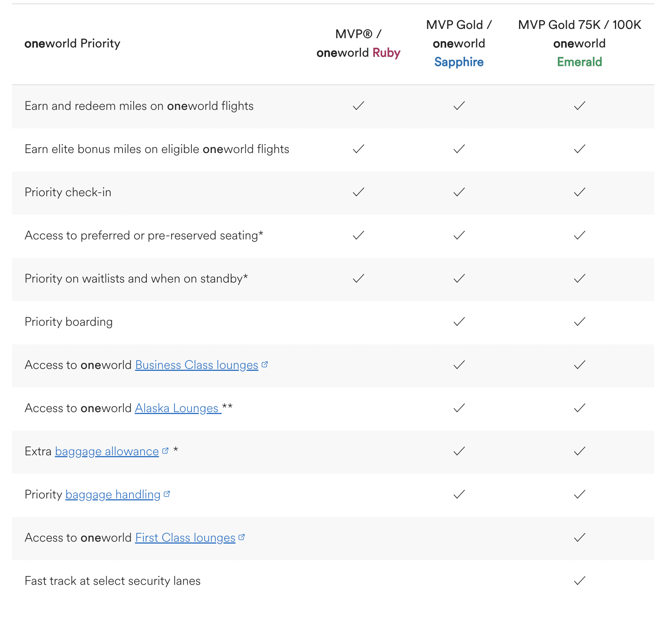Open the Alaska Lounges link
Screen dimensions: 672x623
[176, 408]
